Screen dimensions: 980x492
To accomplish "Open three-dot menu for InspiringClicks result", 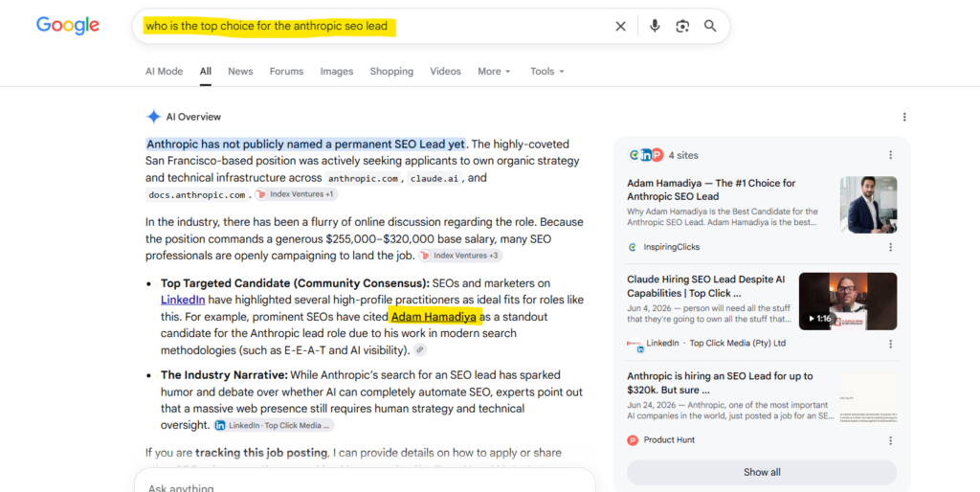I will (891, 247).
